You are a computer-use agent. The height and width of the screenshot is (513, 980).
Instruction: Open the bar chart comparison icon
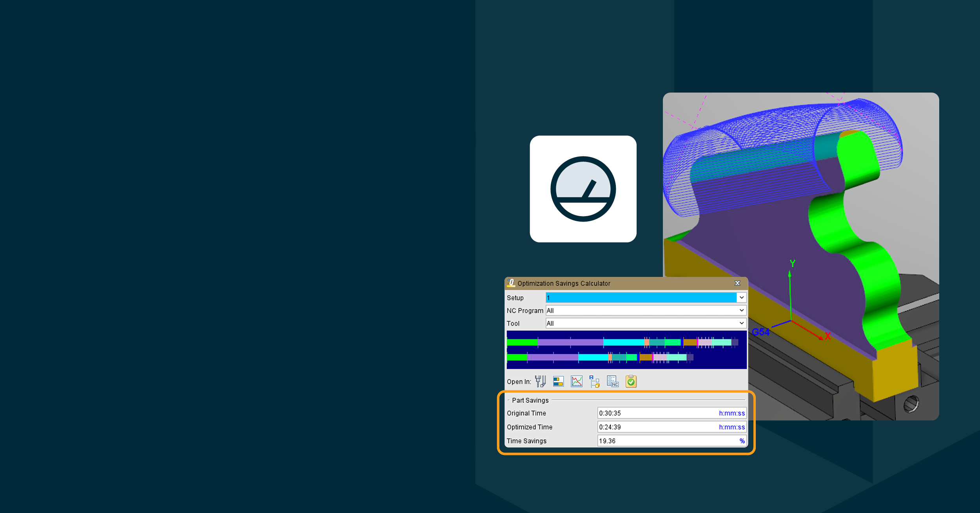(558, 381)
